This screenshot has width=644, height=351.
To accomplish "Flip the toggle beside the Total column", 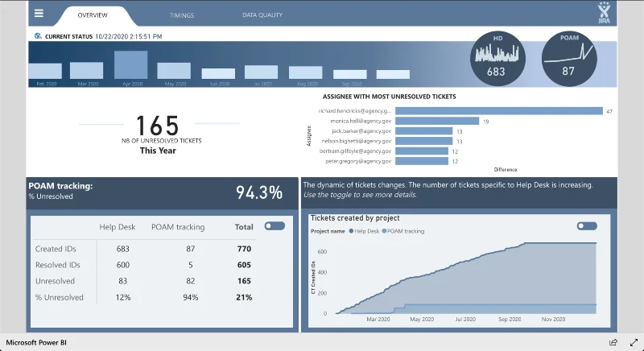I will 275,225.
